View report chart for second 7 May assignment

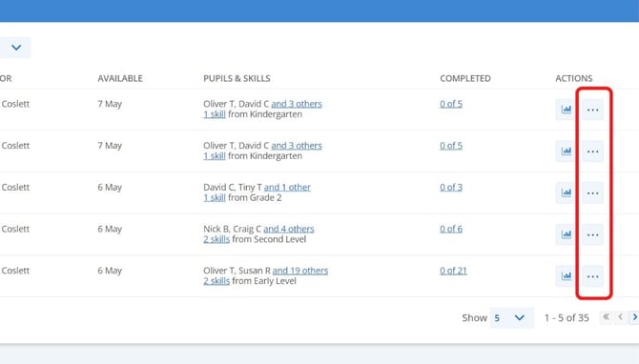[567, 152]
